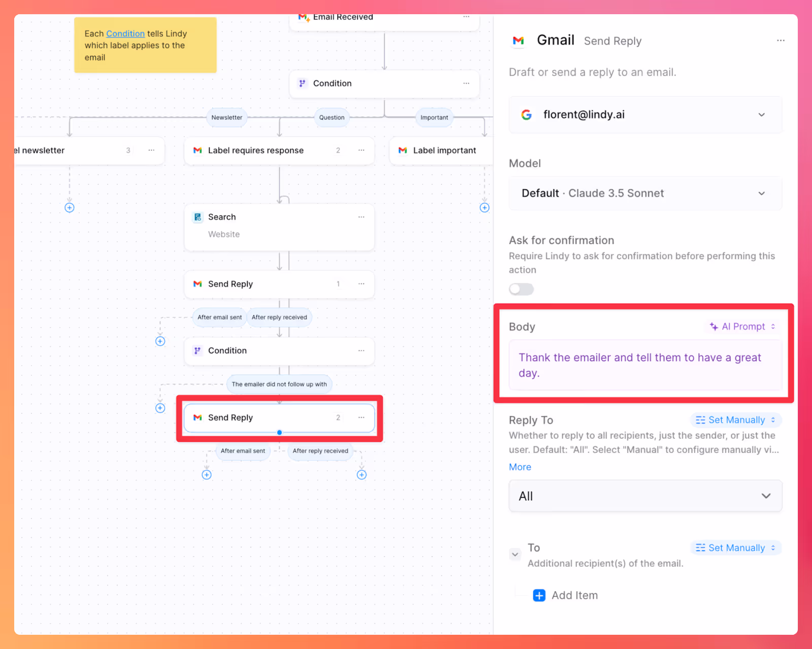Open Email Received node three-dot menu
812x649 pixels.
pyautogui.click(x=466, y=17)
